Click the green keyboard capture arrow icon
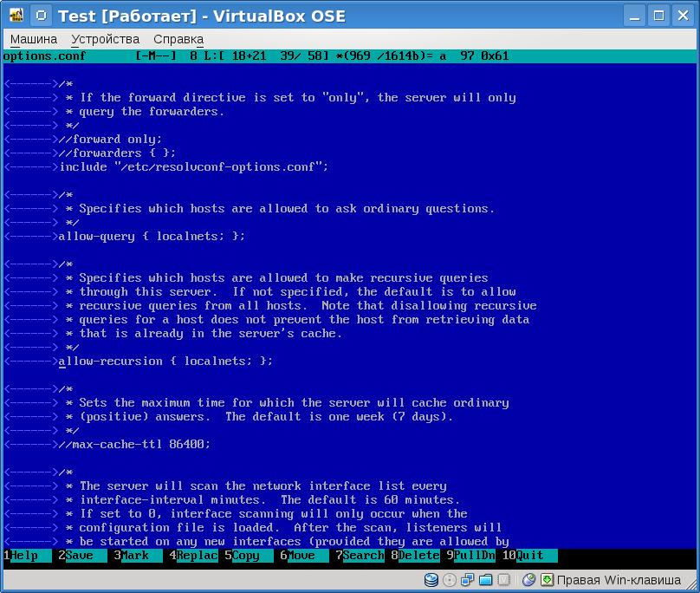 pos(547,580)
